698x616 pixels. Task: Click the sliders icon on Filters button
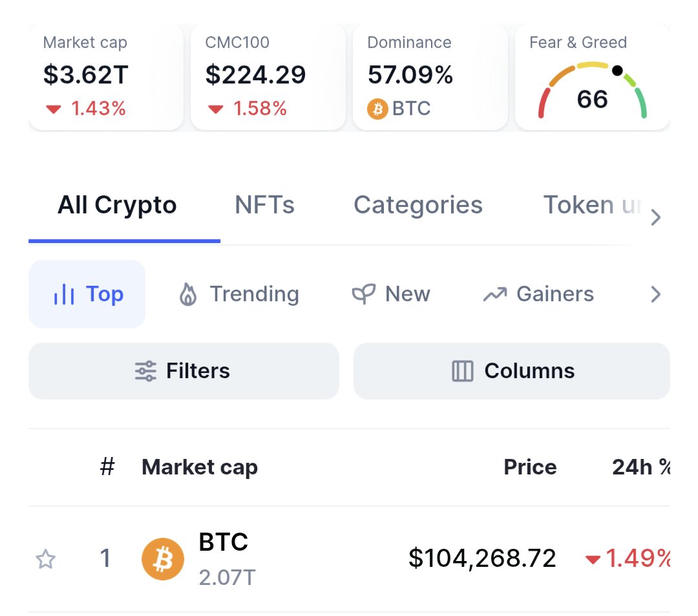[145, 371]
